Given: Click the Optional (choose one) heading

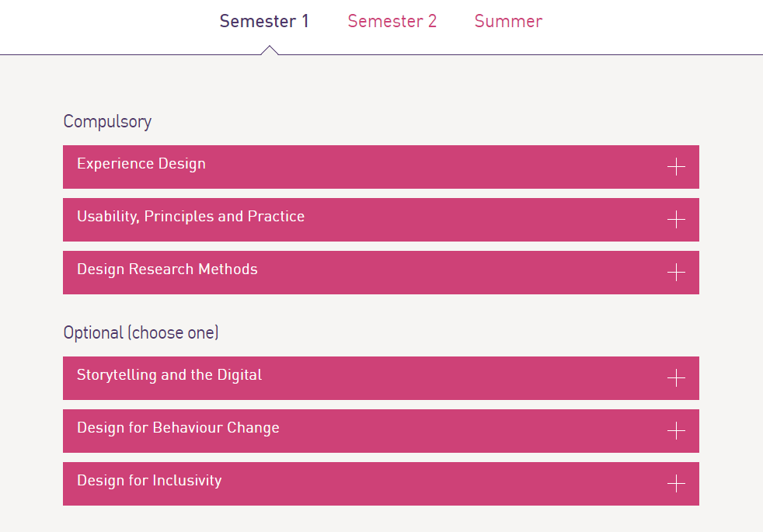Looking at the screenshot, I should 141,332.
